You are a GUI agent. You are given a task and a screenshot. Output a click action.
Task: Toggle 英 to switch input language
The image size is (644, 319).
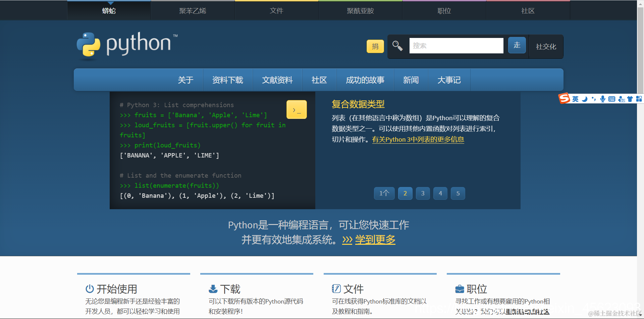[575, 99]
